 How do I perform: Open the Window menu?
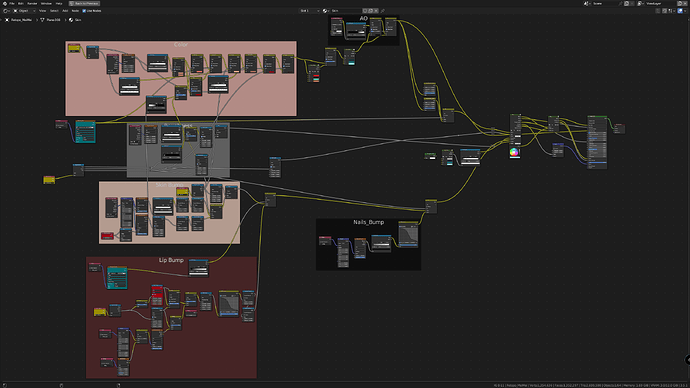46,3
